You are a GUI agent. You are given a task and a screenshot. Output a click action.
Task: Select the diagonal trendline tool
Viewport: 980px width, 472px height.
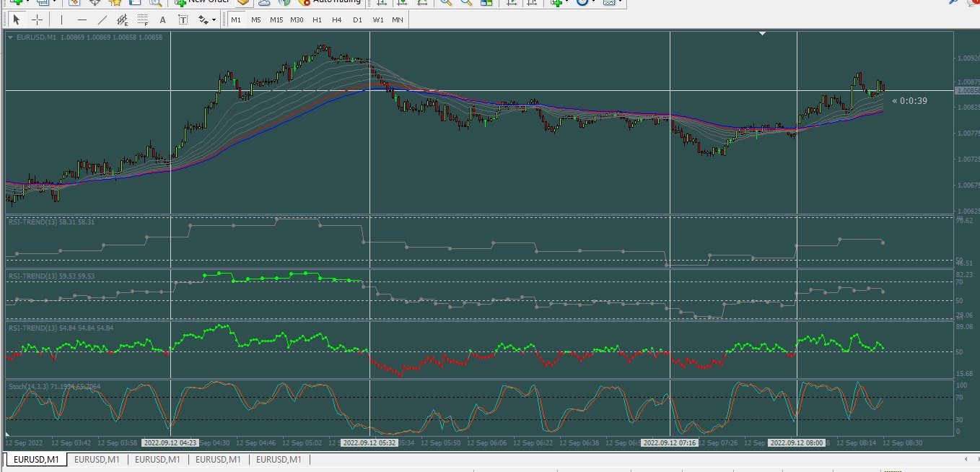pos(102,19)
